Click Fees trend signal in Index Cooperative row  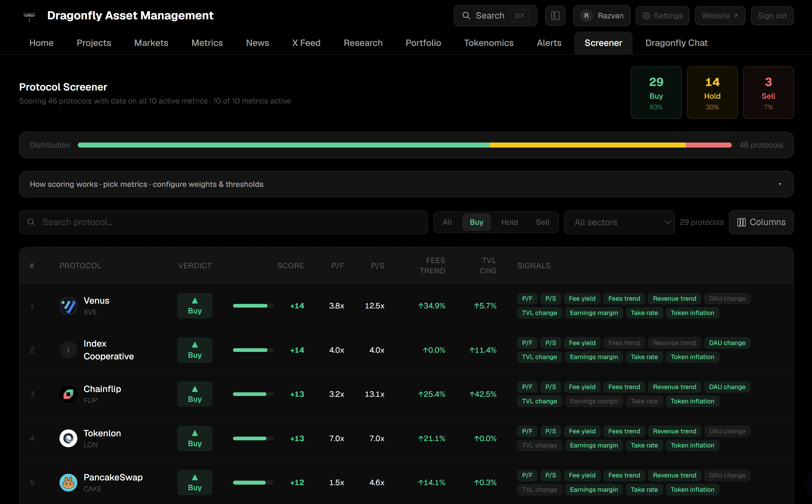coord(624,343)
